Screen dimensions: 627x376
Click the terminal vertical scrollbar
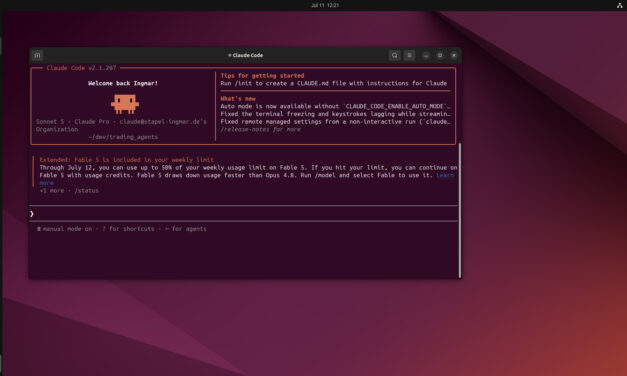[x=460, y=210]
